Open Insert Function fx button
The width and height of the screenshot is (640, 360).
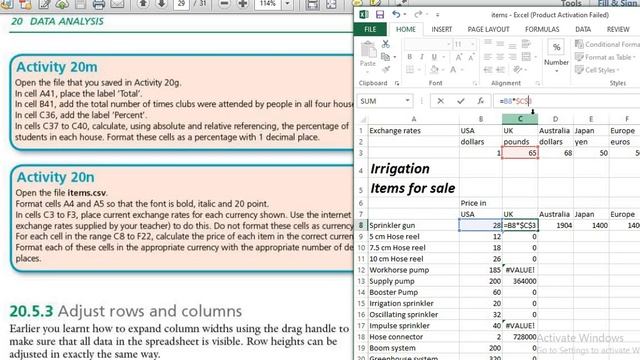pyautogui.click(x=481, y=101)
